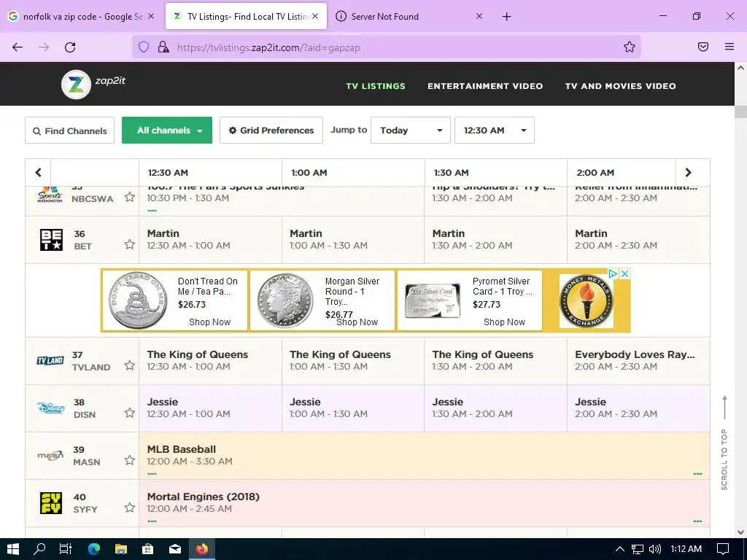This screenshot has height=560, width=747.
Task: Open the 12:30 AM time dropdown
Action: pos(495,130)
